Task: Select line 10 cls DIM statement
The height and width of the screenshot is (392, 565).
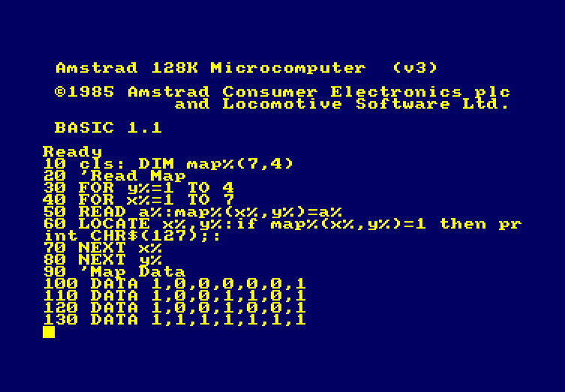Action: [x=168, y=164]
